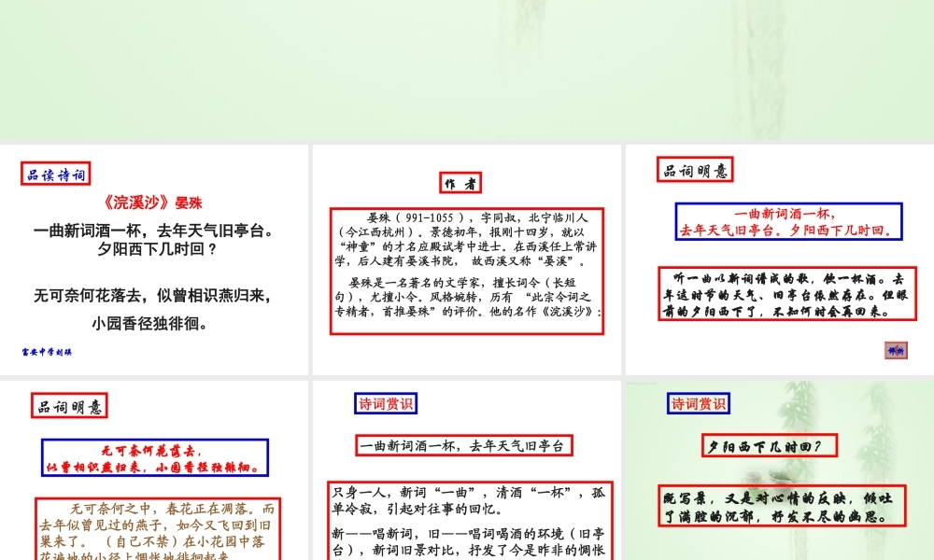The image size is (934, 560).
Task: Click the blue footer text 富安中学
Action: tap(47, 352)
